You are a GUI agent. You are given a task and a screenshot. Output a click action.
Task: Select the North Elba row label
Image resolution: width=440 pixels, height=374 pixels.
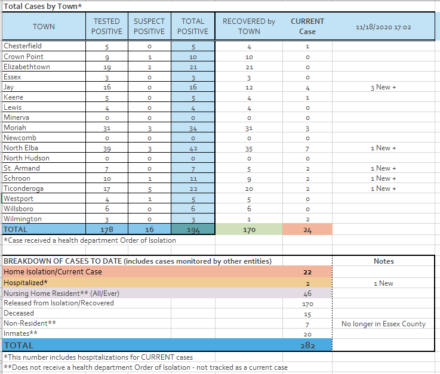[x=44, y=148]
